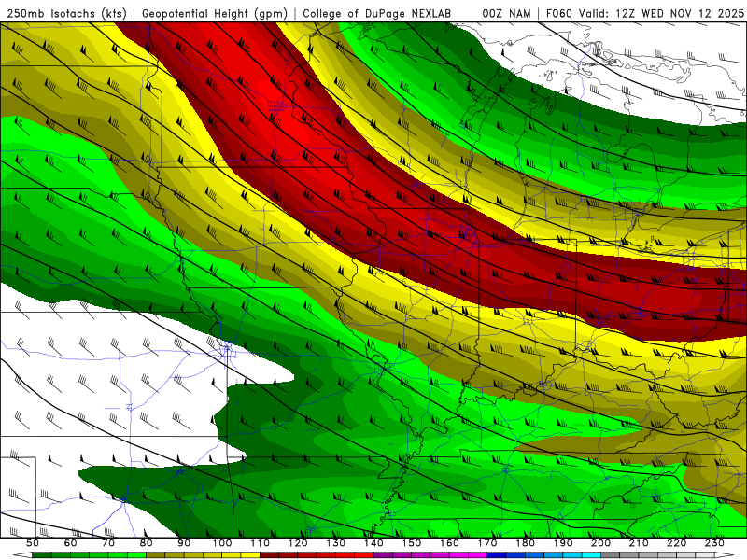
Task: Click the 120 label on the color scale
Action: (x=298, y=543)
